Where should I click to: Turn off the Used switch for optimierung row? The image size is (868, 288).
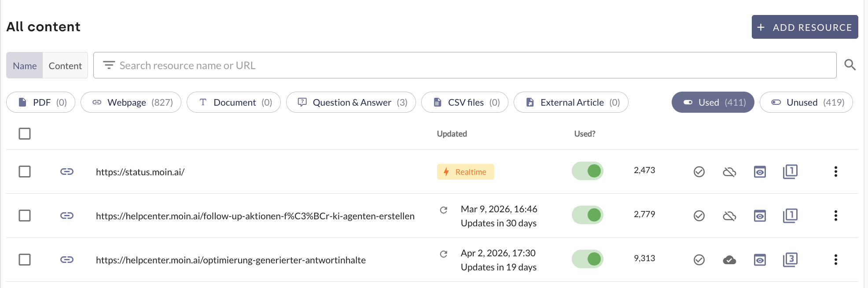click(x=587, y=259)
